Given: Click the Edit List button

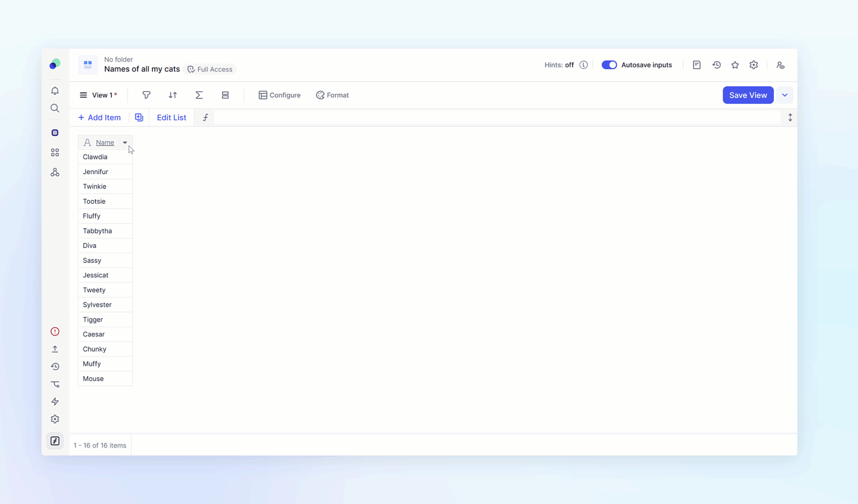Looking at the screenshot, I should (x=171, y=118).
